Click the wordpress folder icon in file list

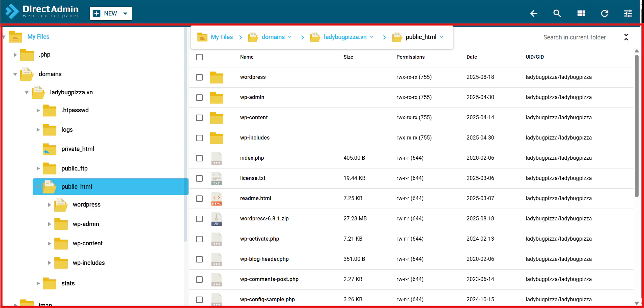(x=217, y=77)
